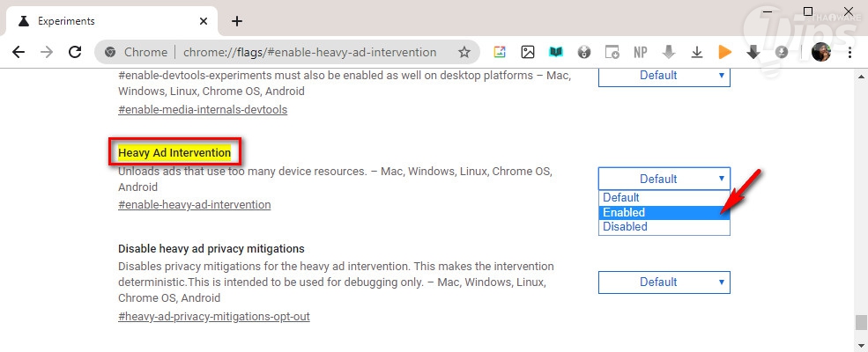Click #enable-heavy-ad-intervention link
Screen dimensions: 868x352
(194, 205)
